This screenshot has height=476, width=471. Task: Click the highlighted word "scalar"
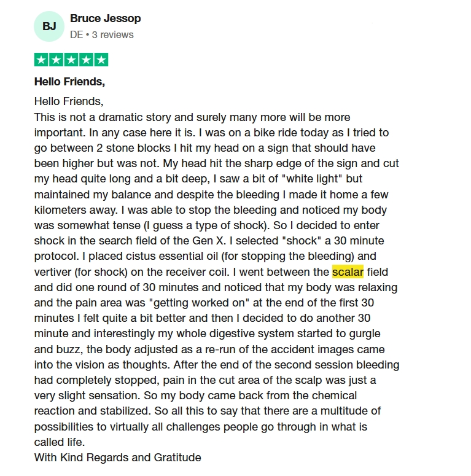[348, 272]
